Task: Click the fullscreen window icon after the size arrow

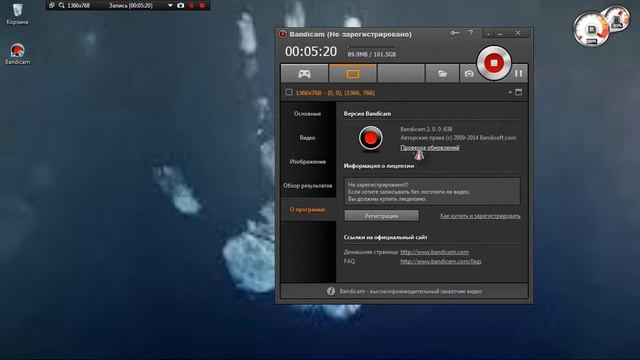Action: click(x=518, y=92)
